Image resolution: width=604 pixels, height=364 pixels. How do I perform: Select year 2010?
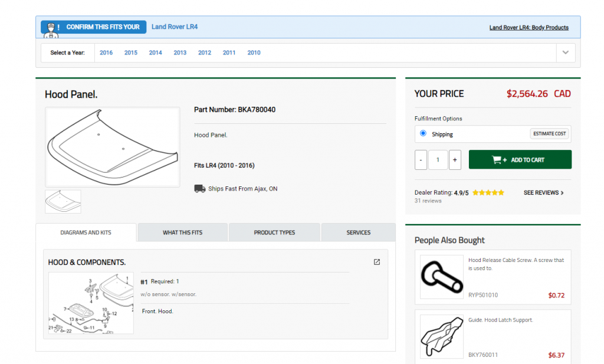(254, 53)
